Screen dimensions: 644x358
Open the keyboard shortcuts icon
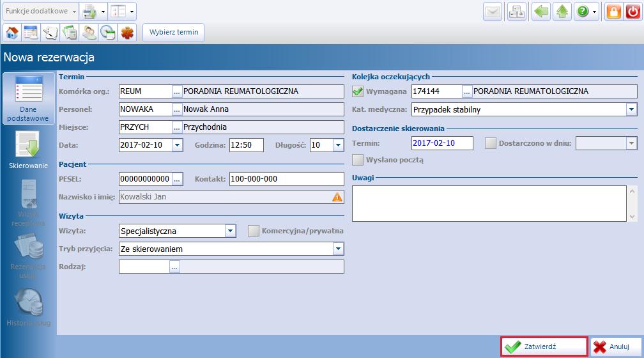tap(517, 12)
